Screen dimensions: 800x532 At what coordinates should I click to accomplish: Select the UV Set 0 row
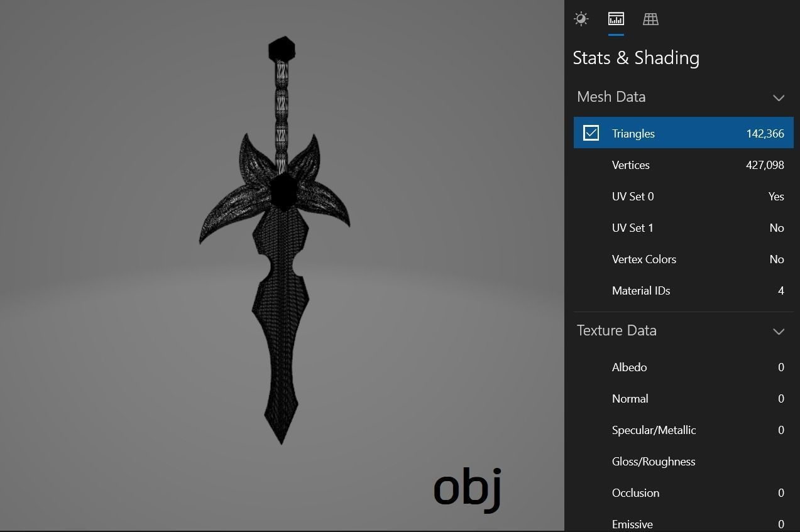pos(684,196)
